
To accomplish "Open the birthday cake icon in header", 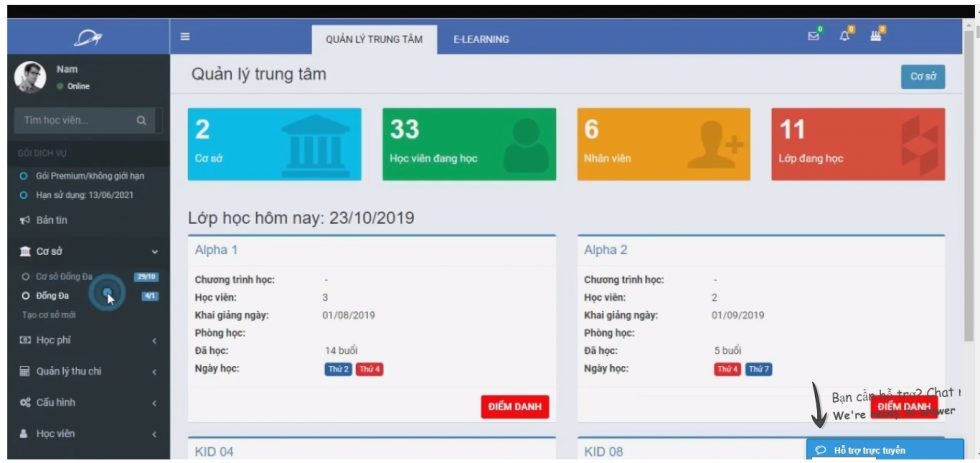I will (876, 36).
